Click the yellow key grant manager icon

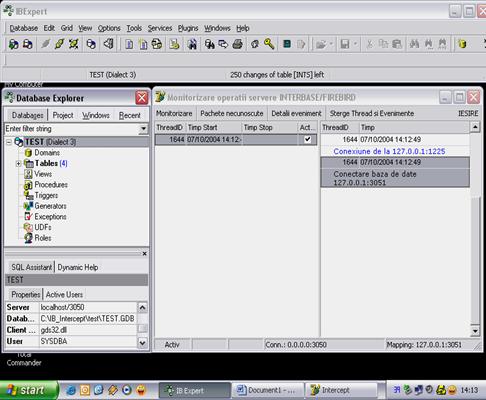click(x=269, y=44)
